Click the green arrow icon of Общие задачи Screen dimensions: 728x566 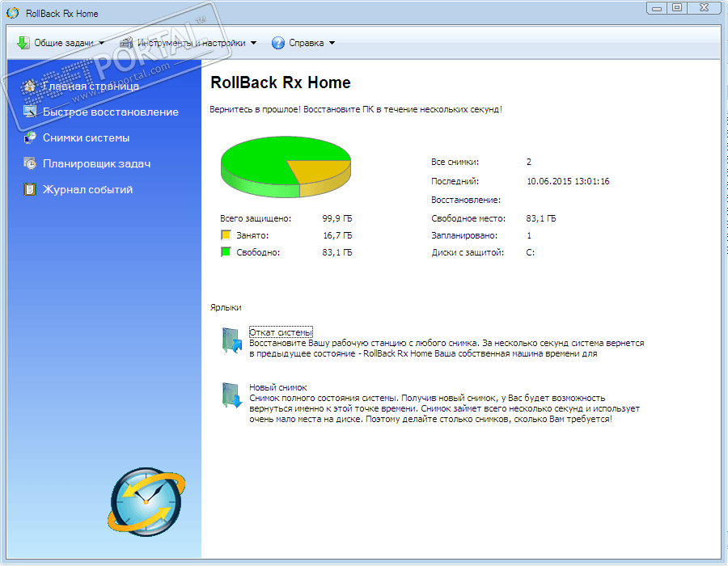pyautogui.click(x=23, y=43)
